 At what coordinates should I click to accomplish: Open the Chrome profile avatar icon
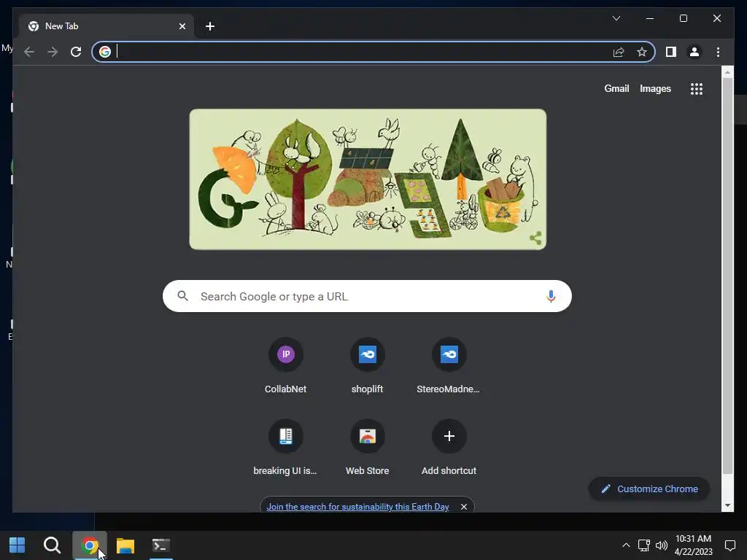pyautogui.click(x=694, y=52)
